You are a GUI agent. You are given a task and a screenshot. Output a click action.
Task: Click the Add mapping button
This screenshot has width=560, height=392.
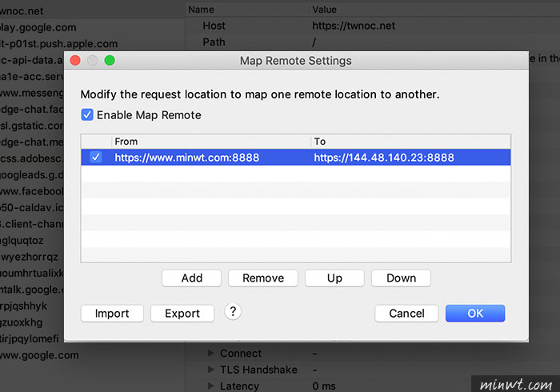pos(191,278)
